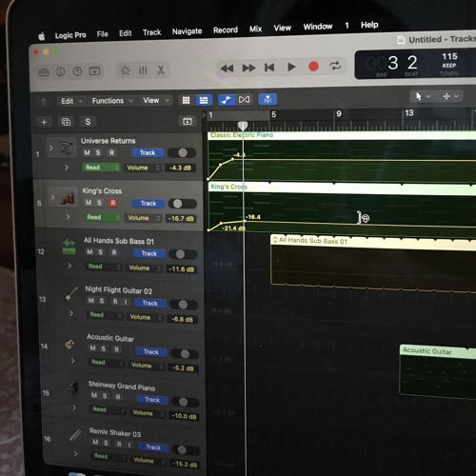The image size is (476, 476).
Task: Toggle global Solo S button
Action: click(x=88, y=122)
